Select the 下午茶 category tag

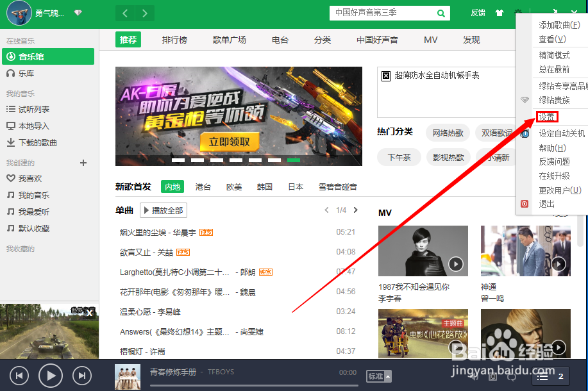click(399, 158)
